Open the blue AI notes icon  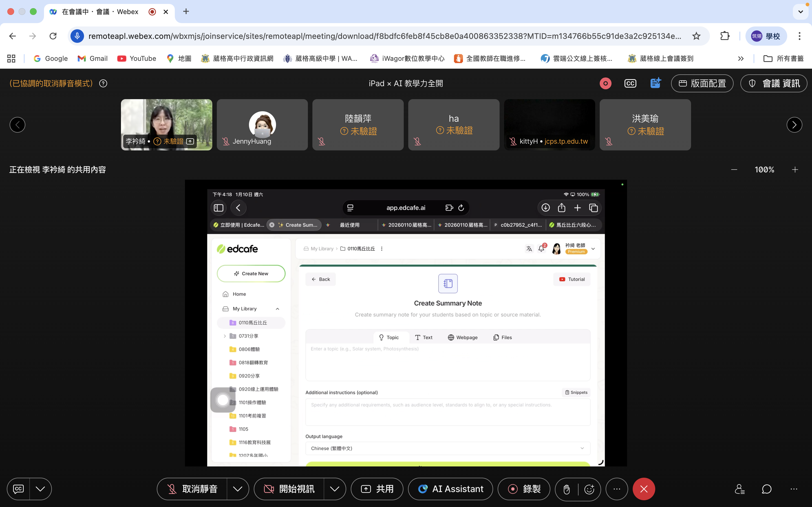click(655, 83)
